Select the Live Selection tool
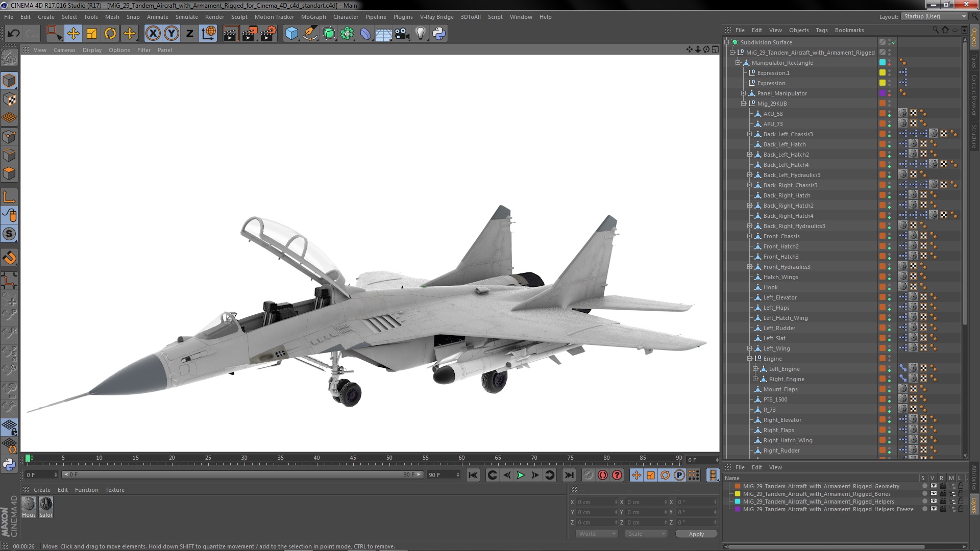Viewport: 980px width, 551px height. tap(54, 34)
